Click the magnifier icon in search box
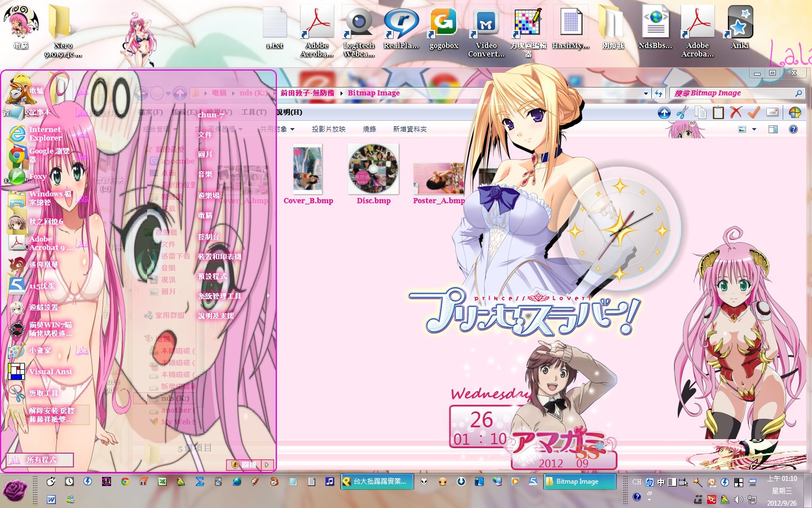 pyautogui.click(x=798, y=93)
